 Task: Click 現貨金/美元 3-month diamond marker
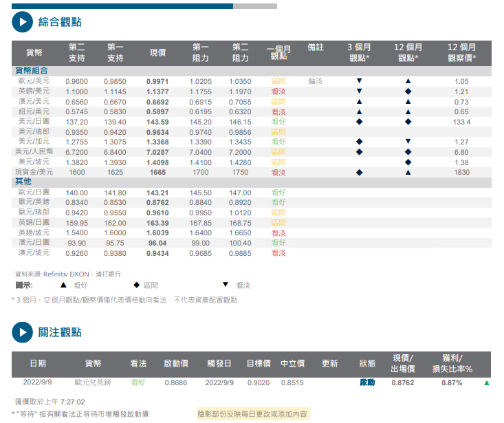click(x=359, y=172)
